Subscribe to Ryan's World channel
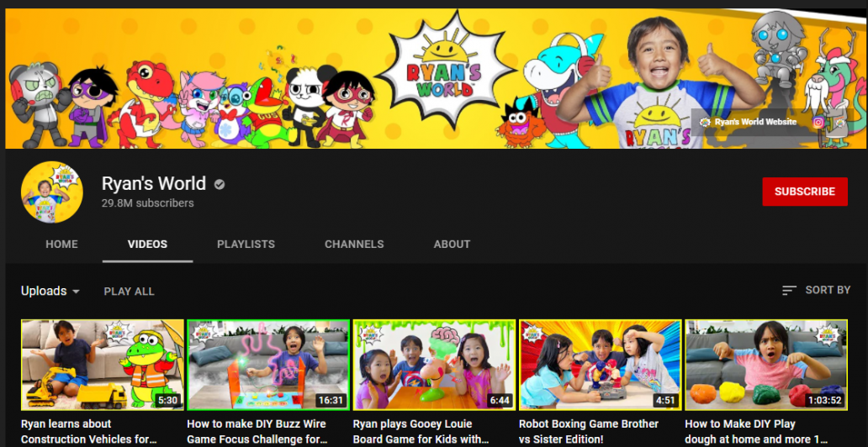 pyautogui.click(x=805, y=192)
